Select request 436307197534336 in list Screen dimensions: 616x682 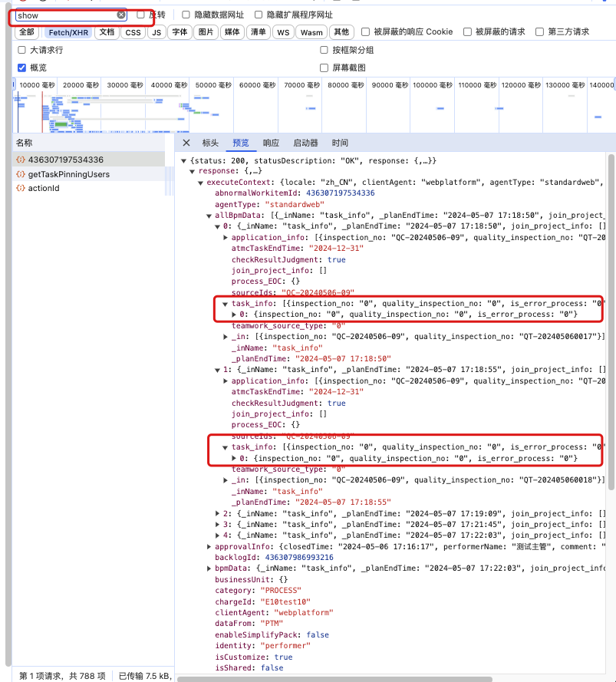89,160
